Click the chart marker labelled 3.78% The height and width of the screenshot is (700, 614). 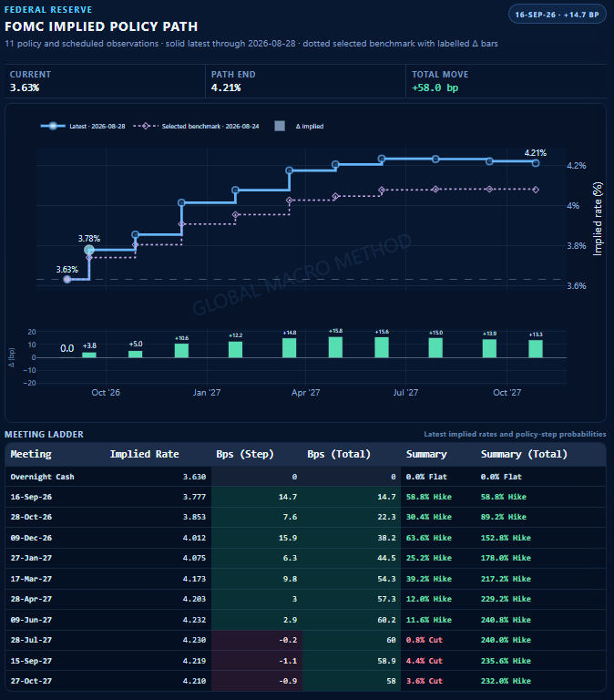point(89,250)
